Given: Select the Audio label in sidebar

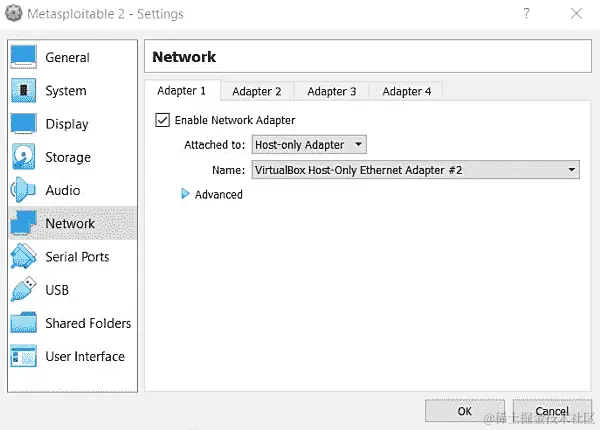Looking at the screenshot, I should pyautogui.click(x=63, y=190).
